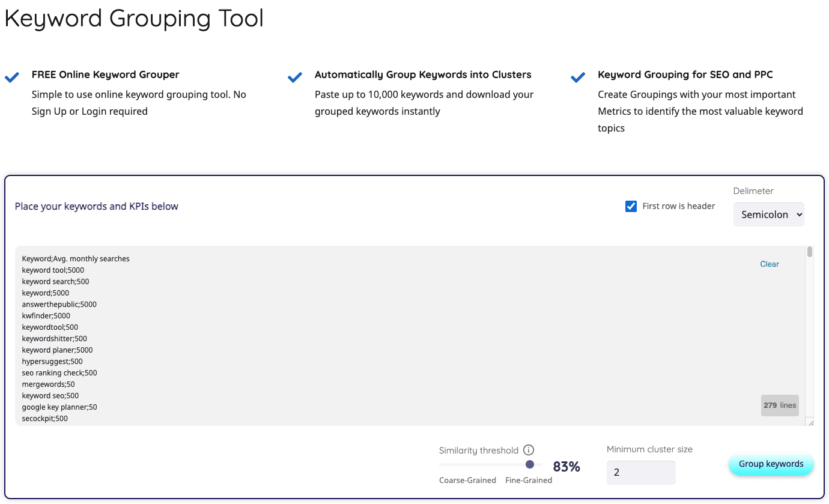Click the 'keyword search;500' line
The width and height of the screenshot is (829, 504).
tap(55, 282)
